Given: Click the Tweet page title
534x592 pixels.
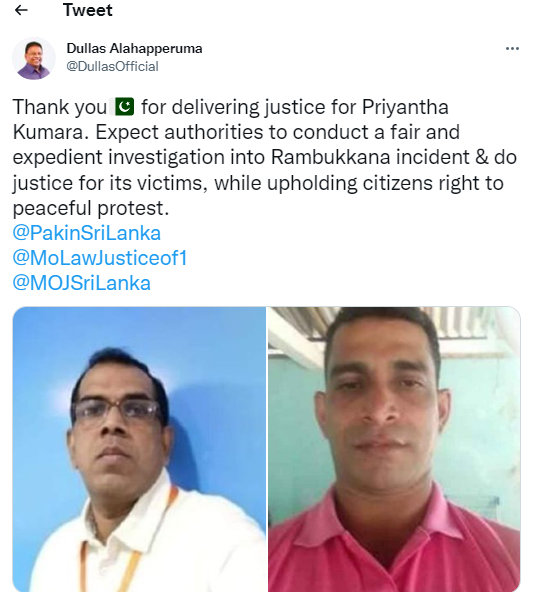Looking at the screenshot, I should (x=88, y=10).
